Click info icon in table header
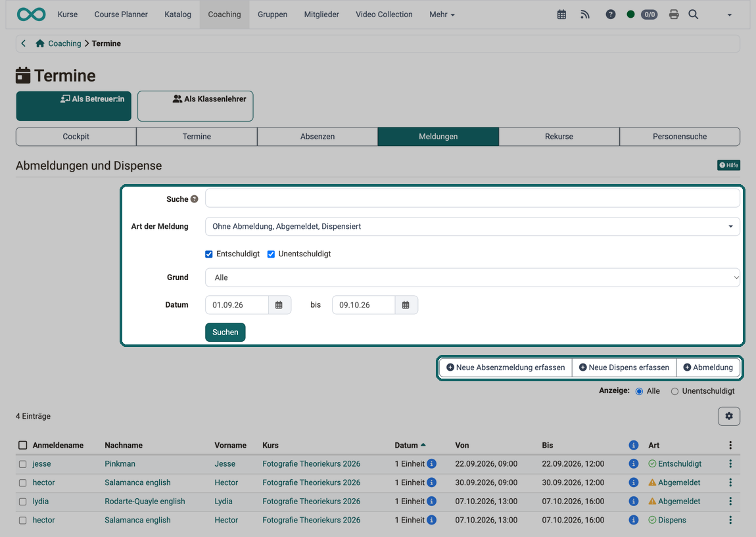Viewport: 756px width, 537px height. click(x=634, y=445)
